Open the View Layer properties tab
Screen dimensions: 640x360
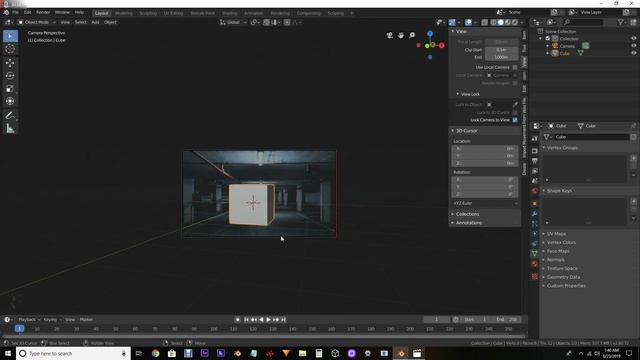(x=535, y=171)
